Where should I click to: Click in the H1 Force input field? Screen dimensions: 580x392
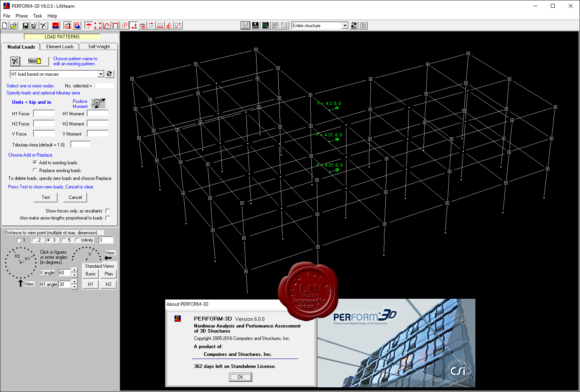click(x=44, y=113)
